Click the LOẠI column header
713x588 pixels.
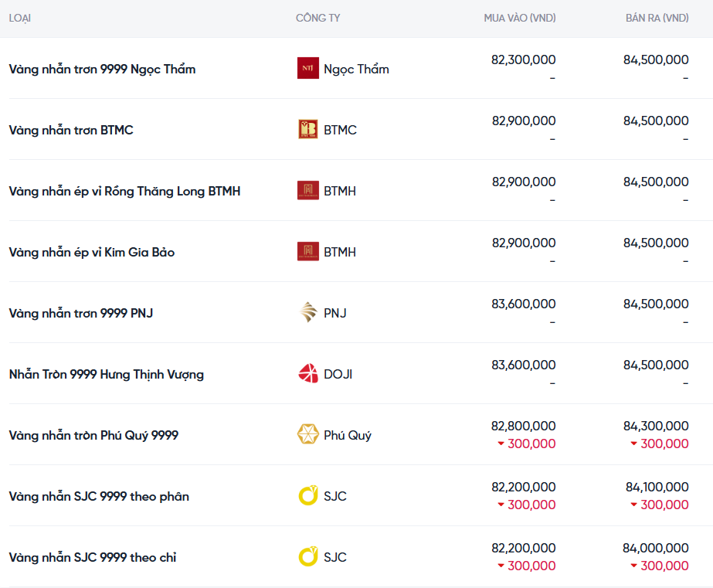pyautogui.click(x=19, y=19)
